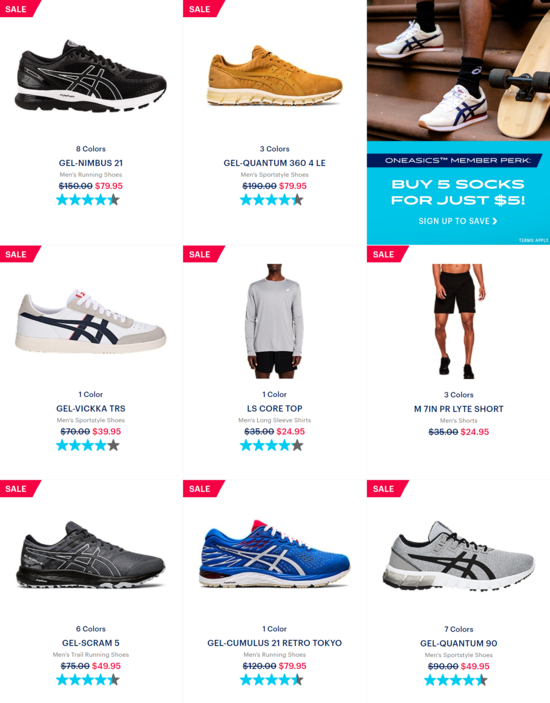This screenshot has width=550, height=703.
Task: Click the GEL-QUANTUM 360 4 LE title
Action: 274,163
